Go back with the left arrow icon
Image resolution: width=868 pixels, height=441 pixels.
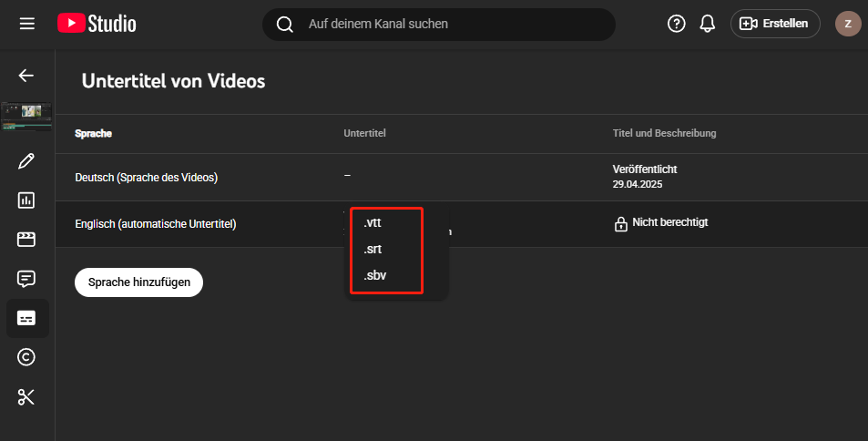click(x=26, y=76)
